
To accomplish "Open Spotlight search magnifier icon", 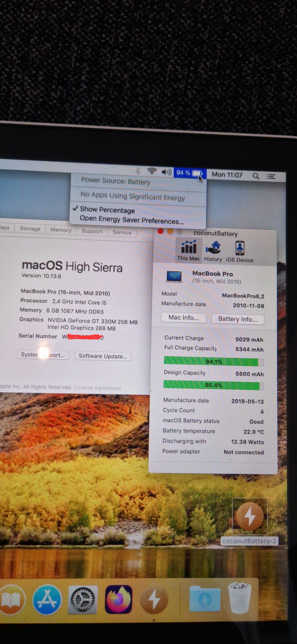I will [x=256, y=176].
